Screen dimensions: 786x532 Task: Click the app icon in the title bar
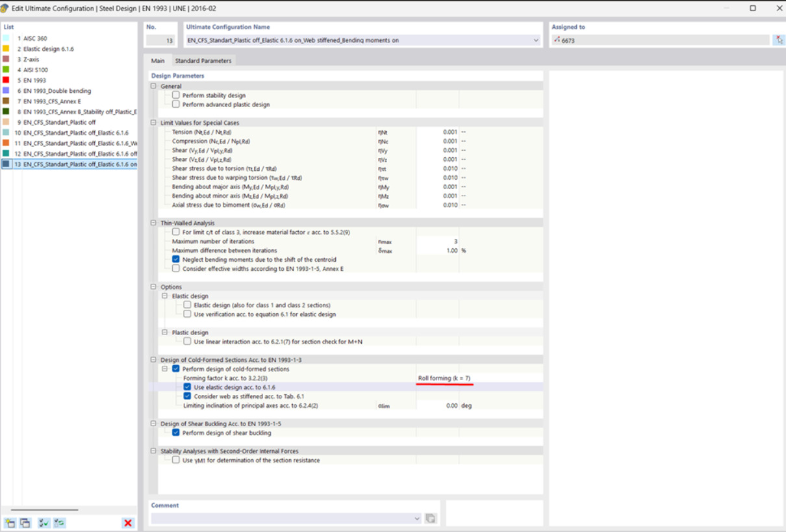(5, 8)
